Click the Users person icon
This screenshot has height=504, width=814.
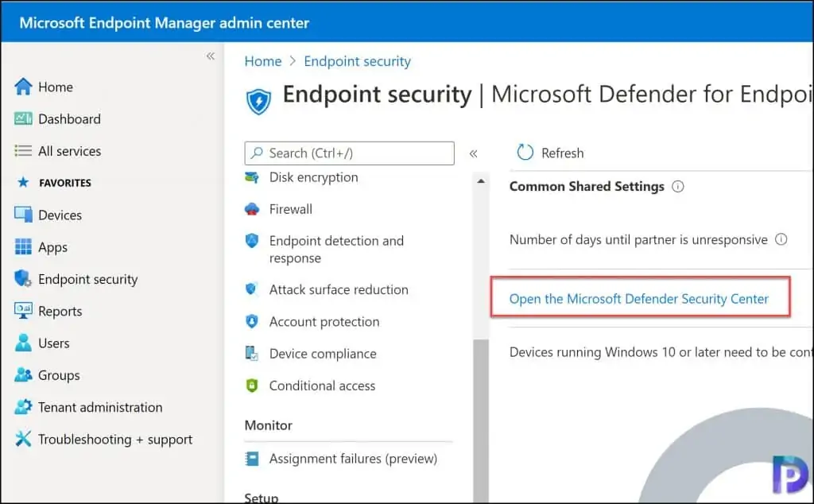point(23,343)
